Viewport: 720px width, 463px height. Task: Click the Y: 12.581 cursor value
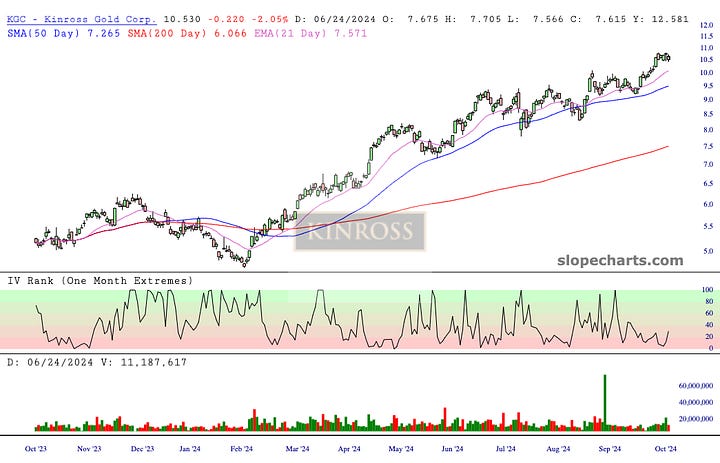[x=661, y=19]
